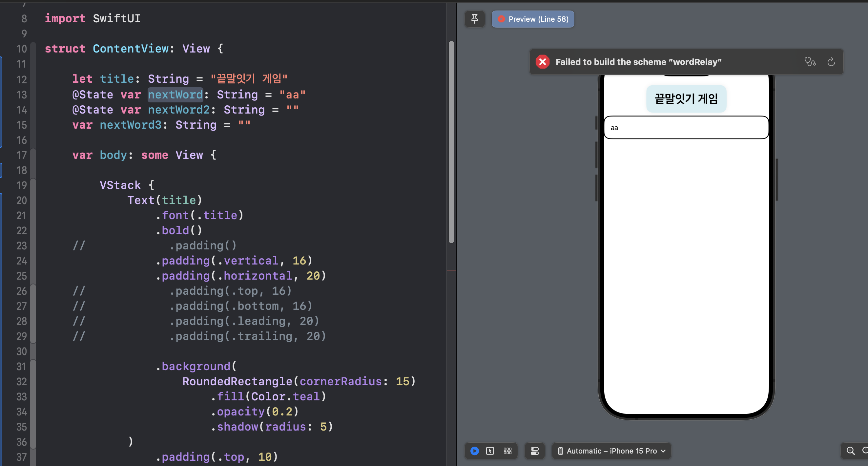Click VStack in the code
Screen dimensions: 868x466
(x=120, y=185)
